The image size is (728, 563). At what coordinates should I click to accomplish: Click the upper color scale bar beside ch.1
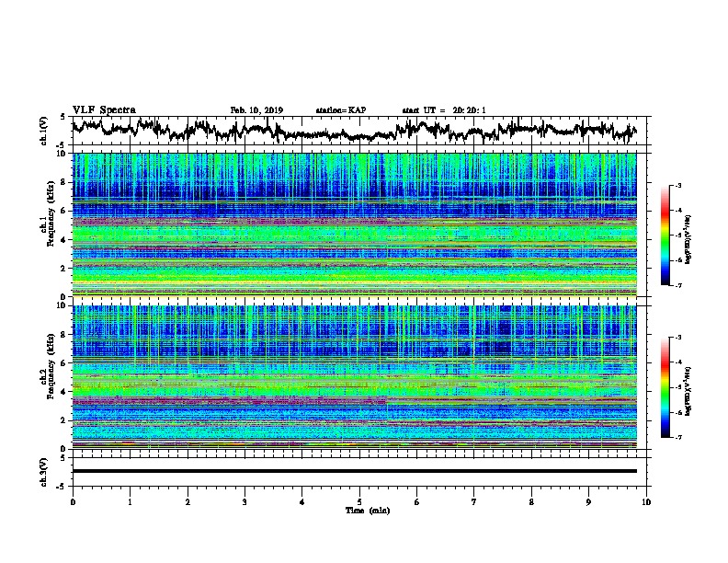(665, 236)
